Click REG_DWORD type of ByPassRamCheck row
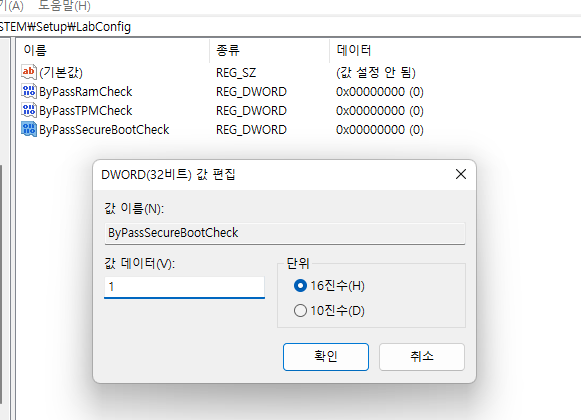581x420 pixels. 251,92
